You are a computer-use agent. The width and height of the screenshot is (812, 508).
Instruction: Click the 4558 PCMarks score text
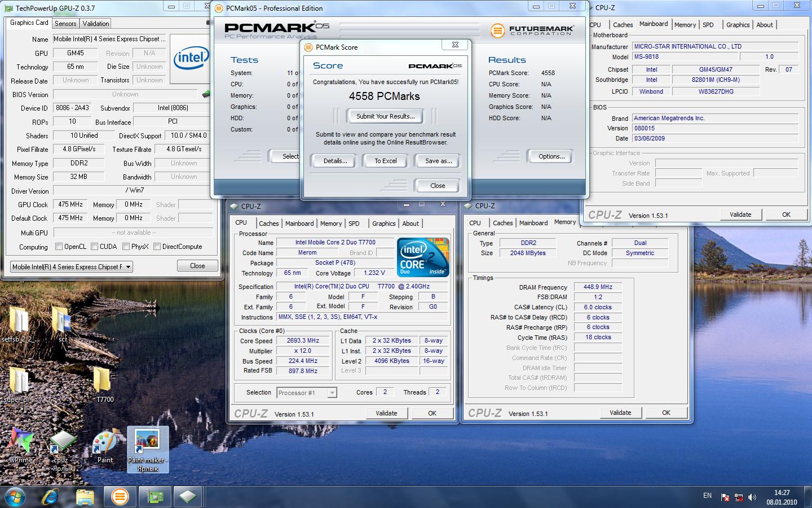384,96
